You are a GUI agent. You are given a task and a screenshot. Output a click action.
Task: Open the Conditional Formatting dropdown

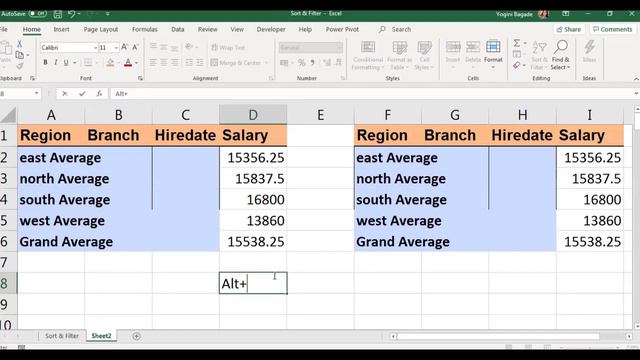pyautogui.click(x=368, y=55)
